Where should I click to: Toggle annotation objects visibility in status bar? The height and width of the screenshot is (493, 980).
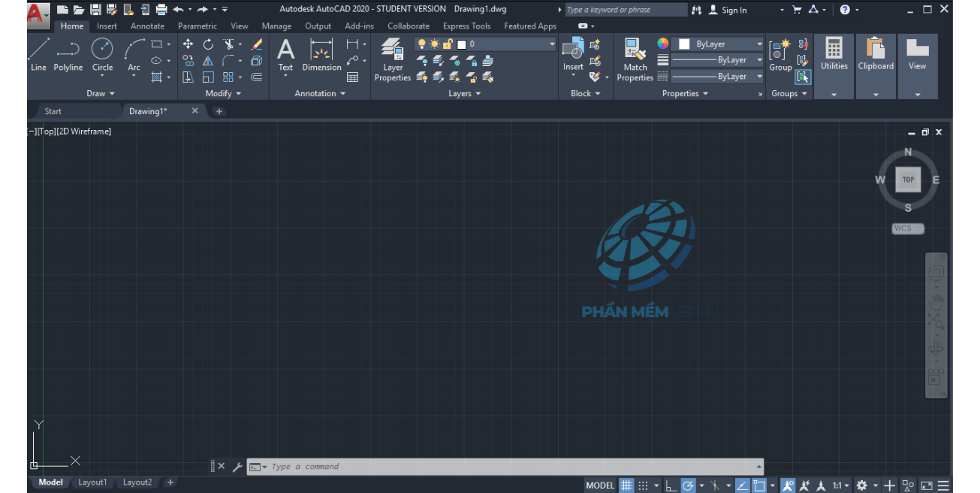click(788, 485)
